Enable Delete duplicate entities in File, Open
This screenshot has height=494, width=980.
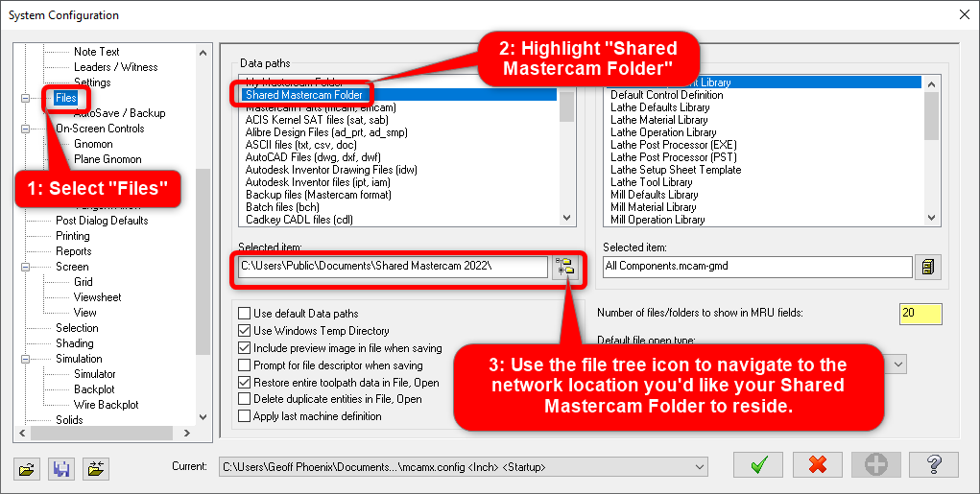245,398
